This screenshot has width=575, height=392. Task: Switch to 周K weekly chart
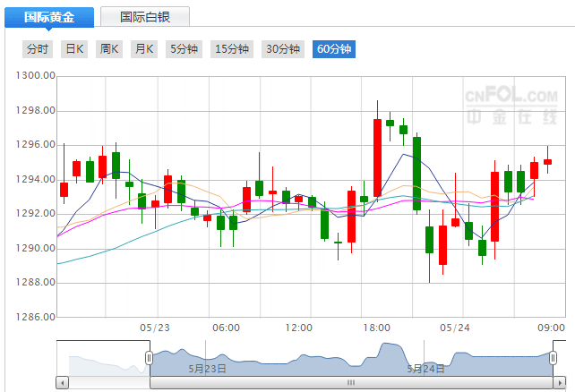[108, 49]
